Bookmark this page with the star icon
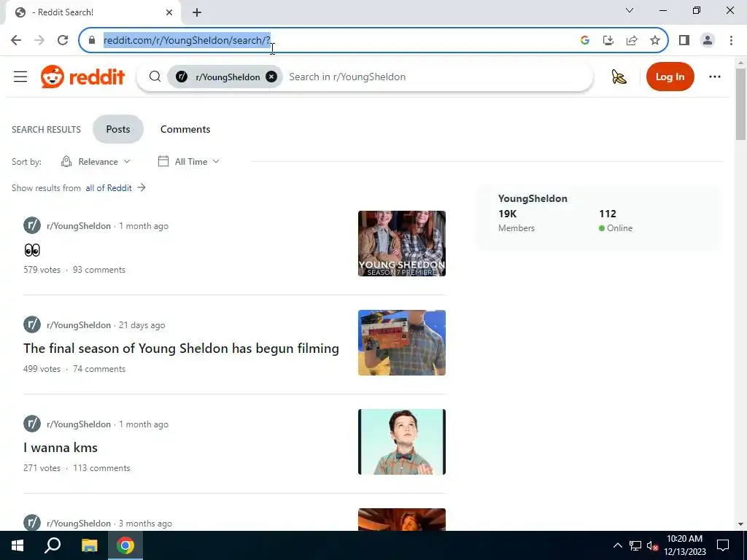747x560 pixels. 655,41
